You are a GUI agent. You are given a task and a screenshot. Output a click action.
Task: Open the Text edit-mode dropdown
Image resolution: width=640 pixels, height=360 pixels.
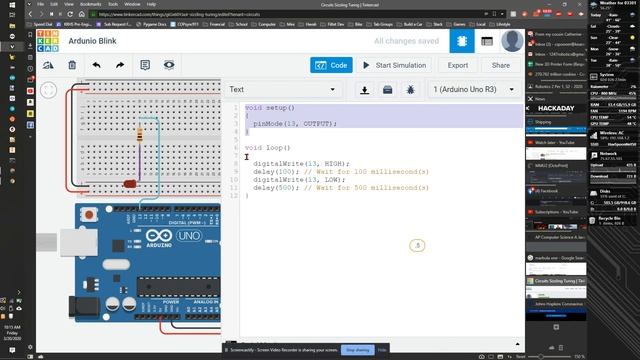pyautogui.click(x=282, y=89)
